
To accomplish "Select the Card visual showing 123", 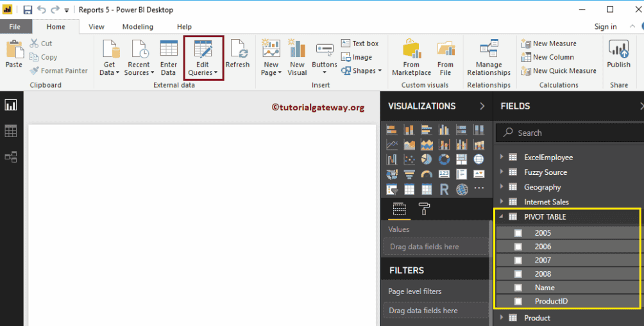I will tap(444, 174).
